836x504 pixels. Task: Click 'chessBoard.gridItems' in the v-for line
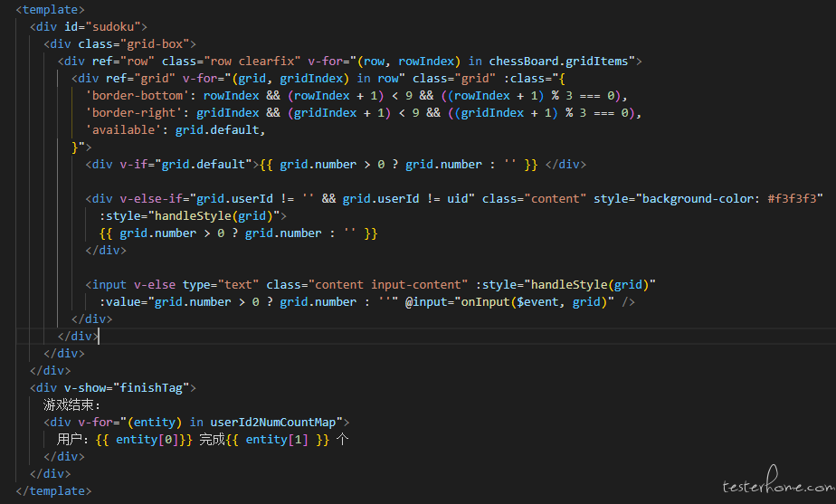pyautogui.click(x=559, y=62)
